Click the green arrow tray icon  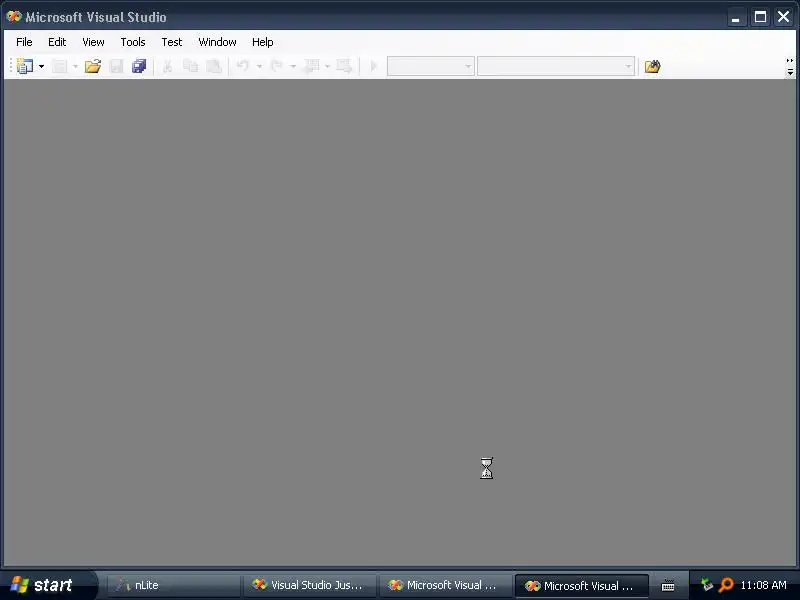[706, 585]
